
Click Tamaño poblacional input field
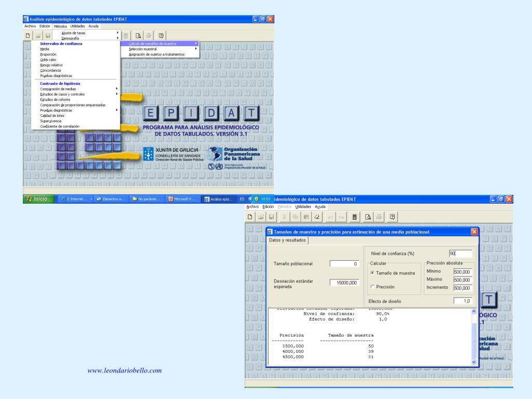click(344, 263)
